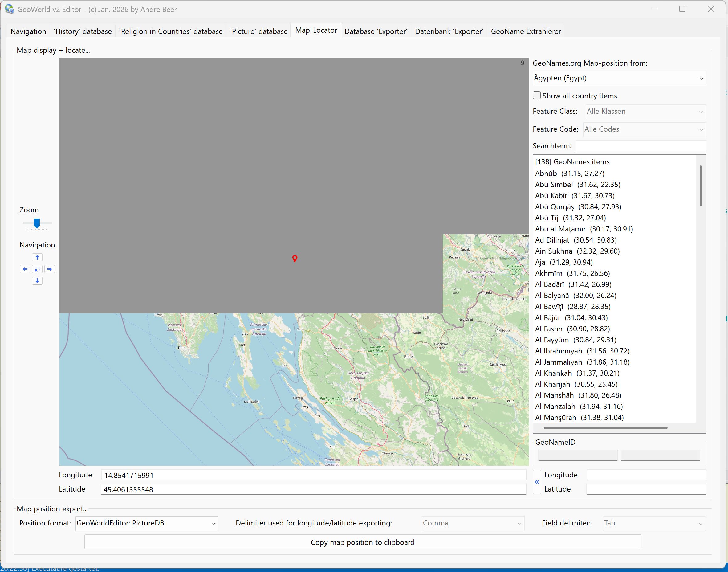The height and width of the screenshot is (572, 728).
Task: Open the Feature Class dropdown
Action: [x=646, y=112]
